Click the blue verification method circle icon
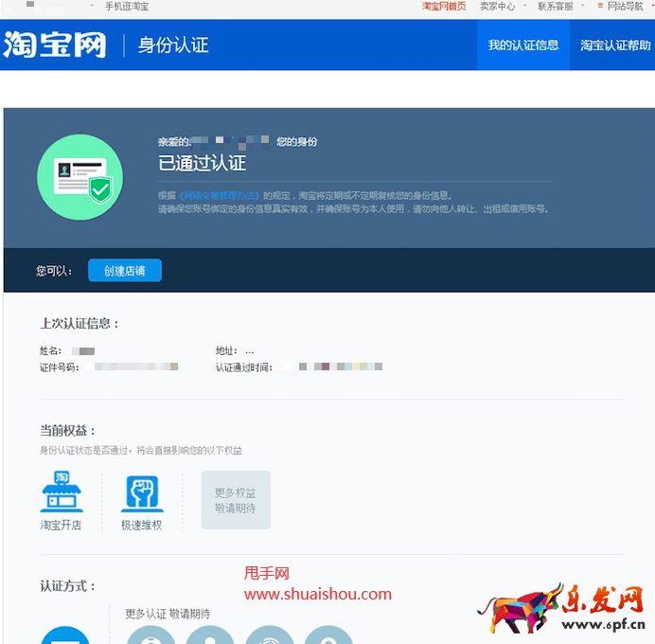 point(64,635)
